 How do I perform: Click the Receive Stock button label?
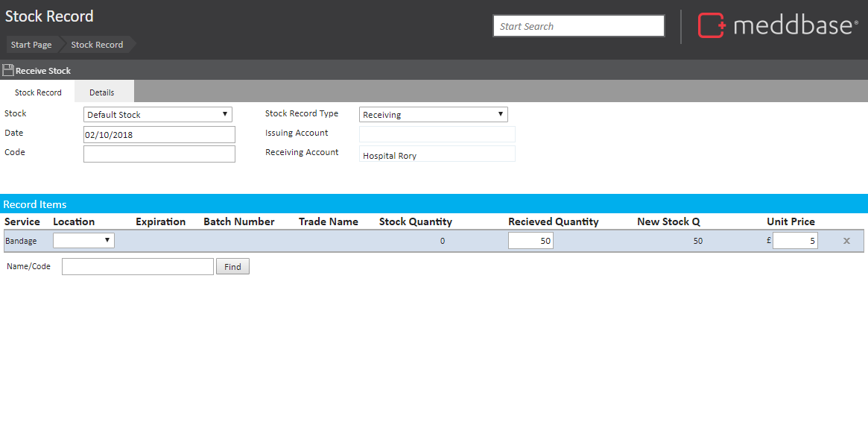point(43,71)
